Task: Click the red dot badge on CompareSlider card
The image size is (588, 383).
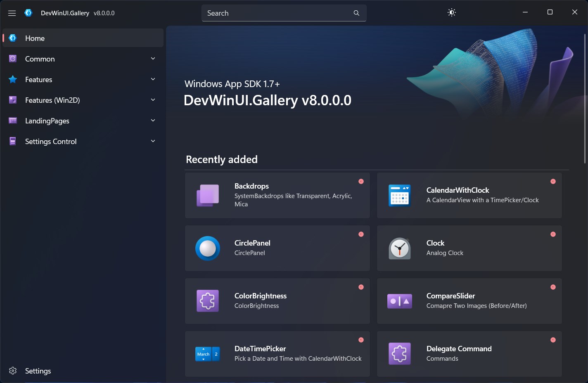Action: 553,287
